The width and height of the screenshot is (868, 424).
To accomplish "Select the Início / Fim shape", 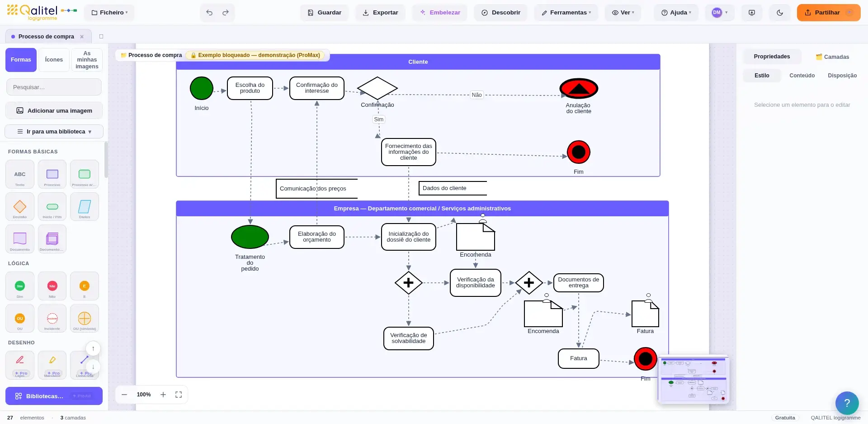I will (52, 206).
